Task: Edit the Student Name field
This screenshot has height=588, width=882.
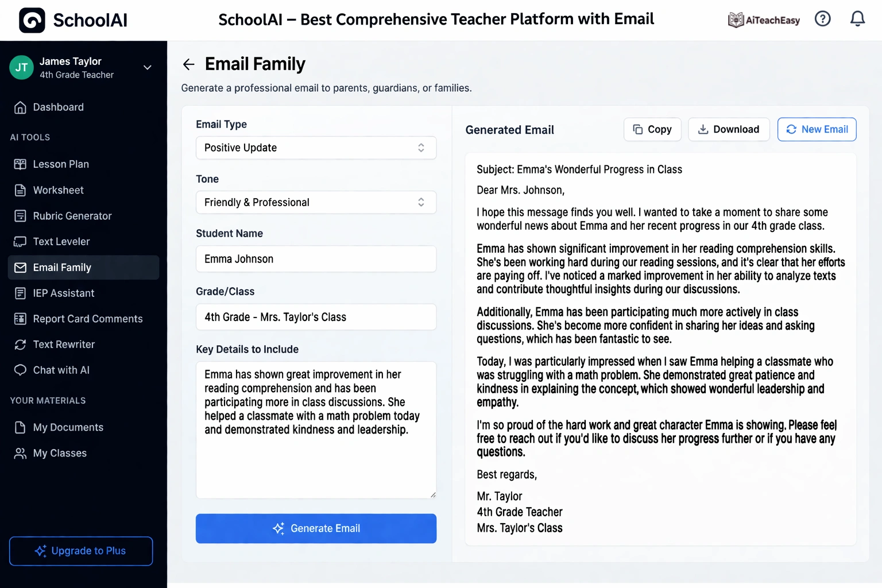Action: (x=316, y=259)
